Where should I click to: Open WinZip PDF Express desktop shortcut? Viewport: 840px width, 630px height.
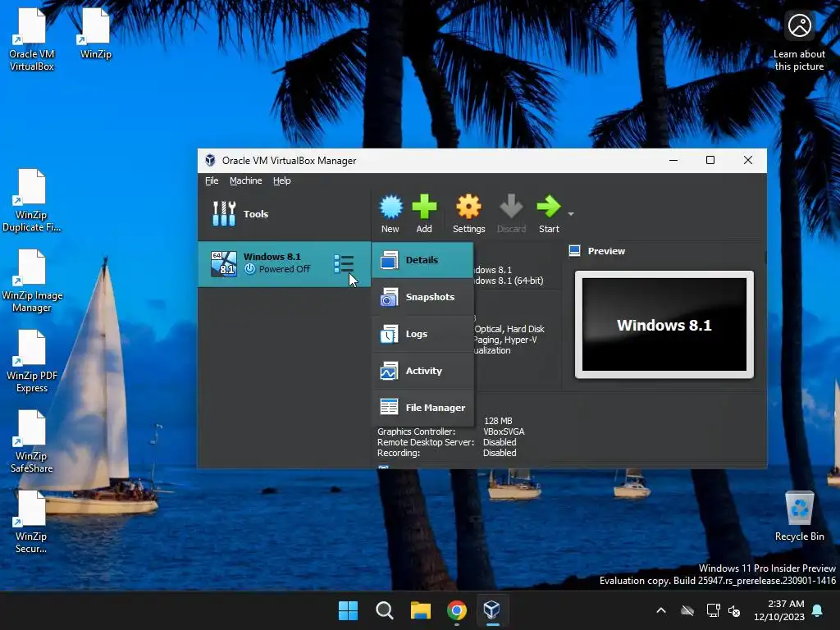[32, 361]
